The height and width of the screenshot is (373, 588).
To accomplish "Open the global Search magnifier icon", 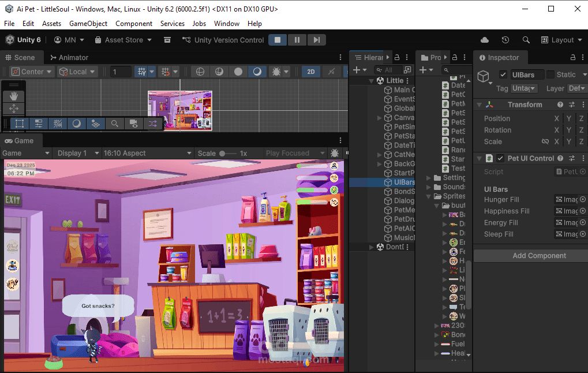I will pos(526,40).
